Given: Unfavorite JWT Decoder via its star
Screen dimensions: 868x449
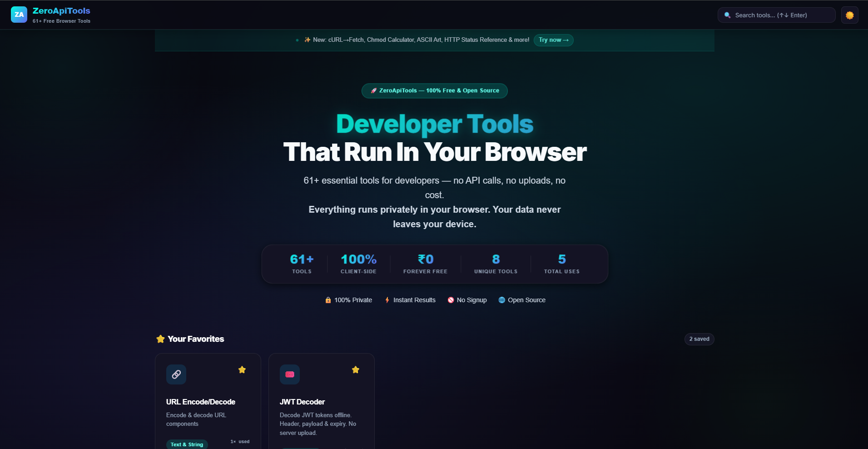Looking at the screenshot, I should 356,370.
